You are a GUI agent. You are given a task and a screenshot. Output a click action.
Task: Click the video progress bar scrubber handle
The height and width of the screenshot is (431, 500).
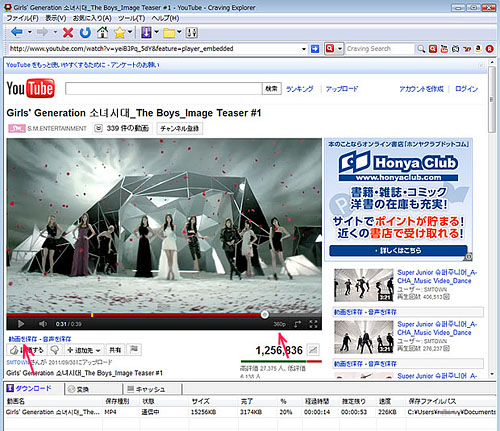265,315
